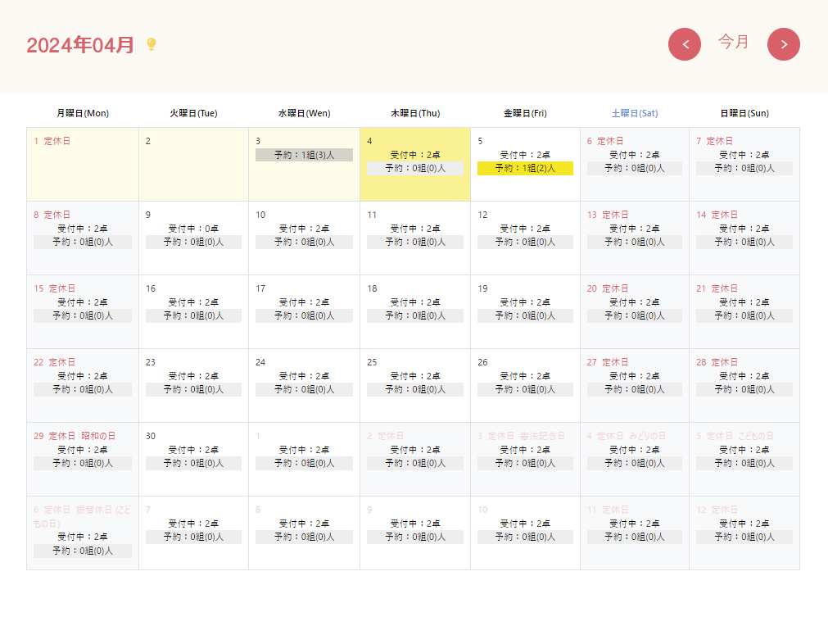Viewport: 828px width, 644px height.
Task: Click April 17 reservation bar 予約：0組(0)人
Action: 304,315
